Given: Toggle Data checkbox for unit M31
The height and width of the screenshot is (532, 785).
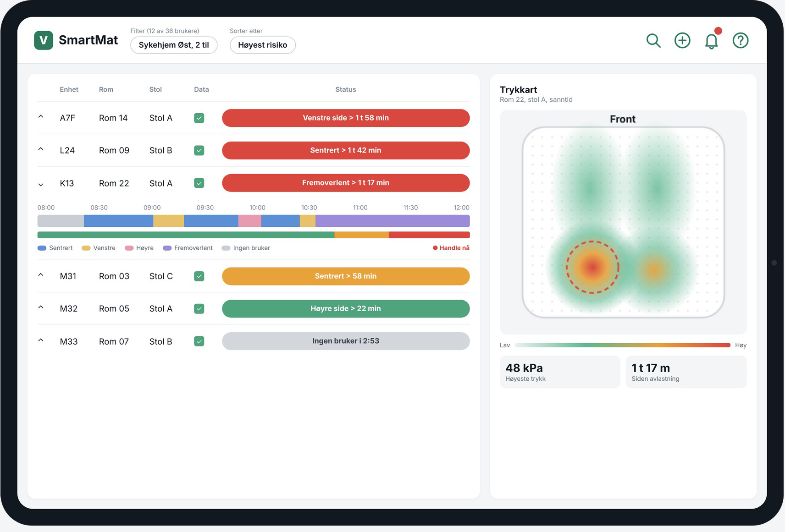Looking at the screenshot, I should 199,276.
